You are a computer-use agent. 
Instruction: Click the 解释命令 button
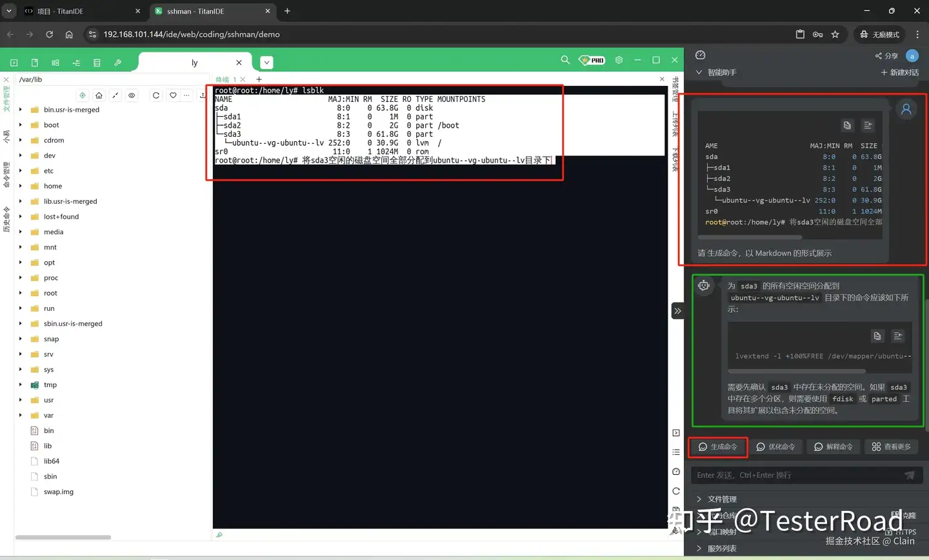834,446
